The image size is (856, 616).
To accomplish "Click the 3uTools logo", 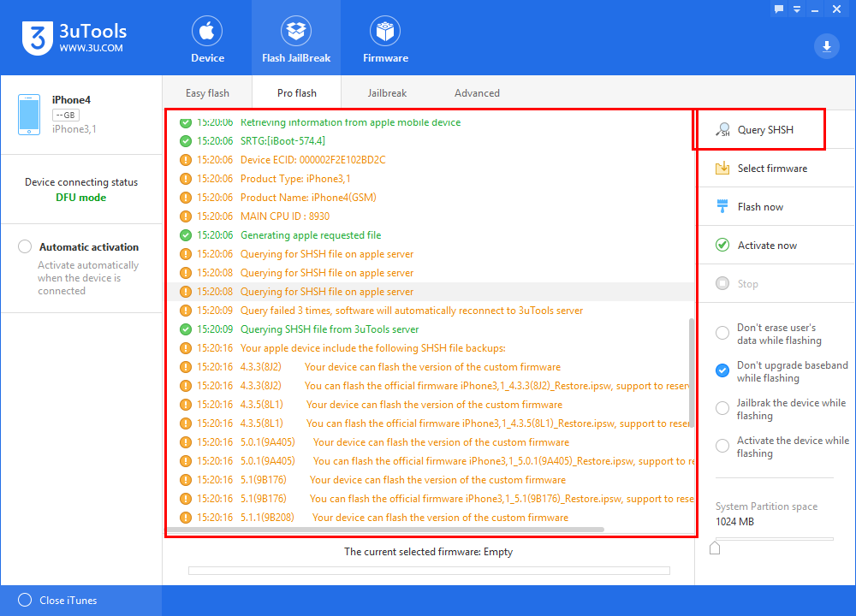I will point(74,38).
